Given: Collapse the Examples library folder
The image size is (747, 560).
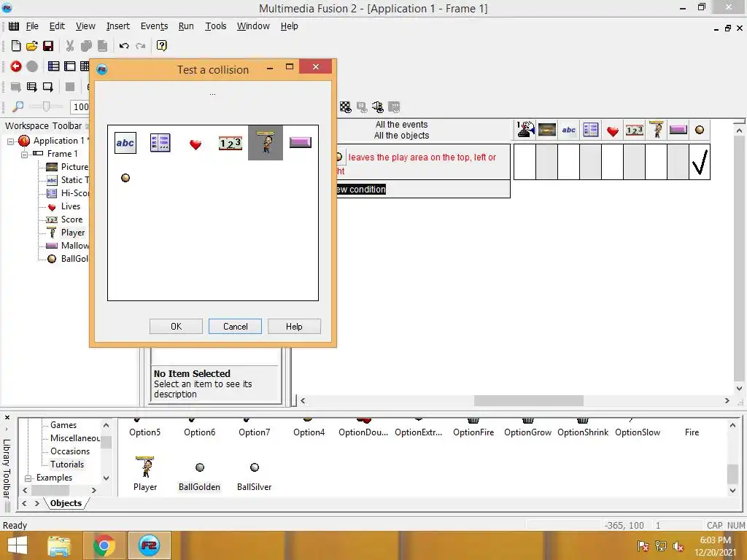Looking at the screenshot, I should [28, 478].
